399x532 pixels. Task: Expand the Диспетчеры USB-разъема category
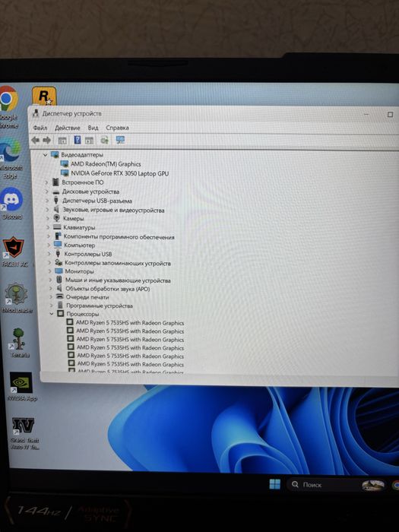(47, 201)
